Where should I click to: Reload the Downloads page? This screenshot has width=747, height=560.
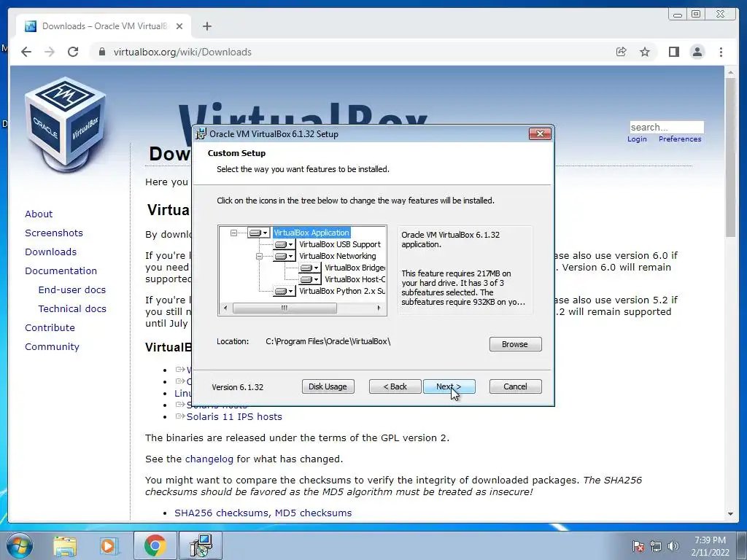(x=73, y=52)
